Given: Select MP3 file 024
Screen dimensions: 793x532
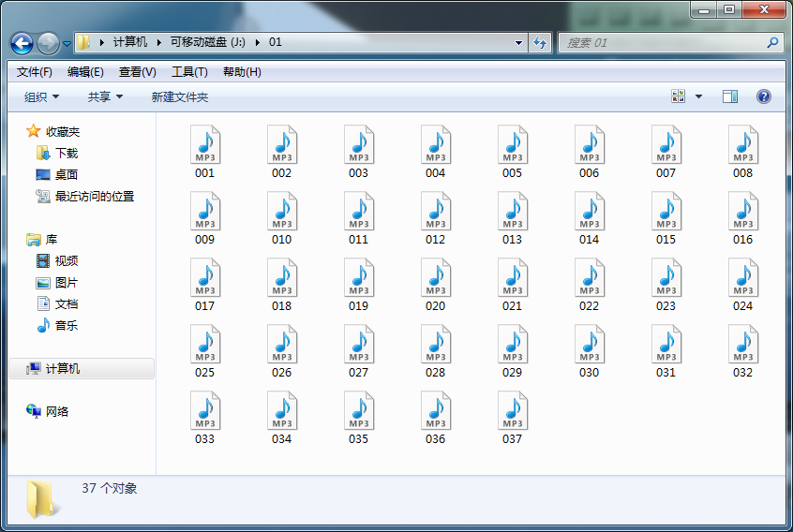Looking at the screenshot, I should point(743,285).
